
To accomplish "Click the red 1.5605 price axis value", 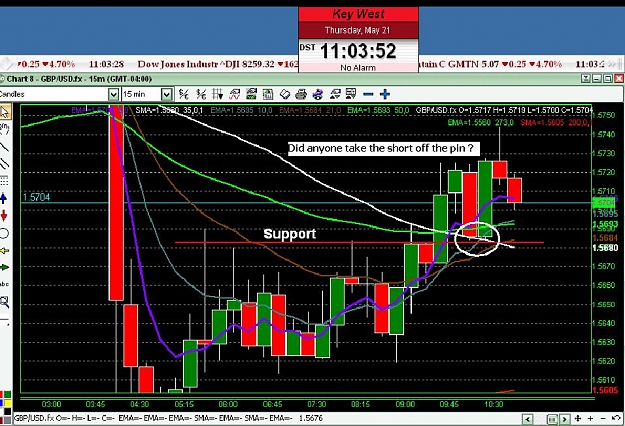I will (x=605, y=390).
